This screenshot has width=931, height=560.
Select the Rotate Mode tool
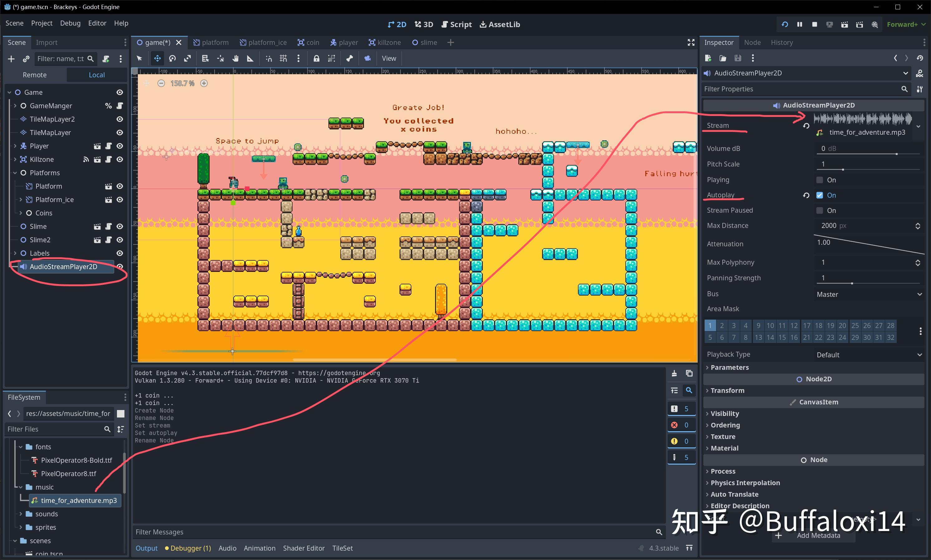click(172, 59)
